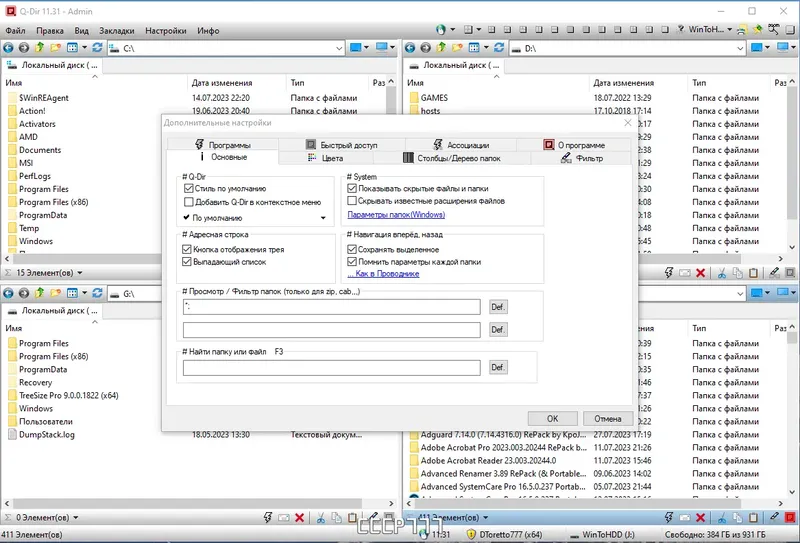Switch to the Программы tab
800x543 pixels.
[x=222, y=145]
